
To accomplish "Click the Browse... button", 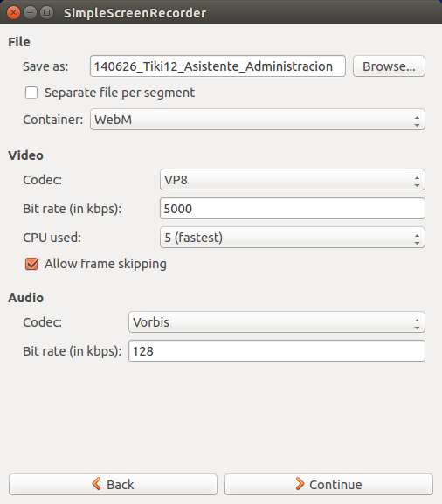I will coord(389,66).
